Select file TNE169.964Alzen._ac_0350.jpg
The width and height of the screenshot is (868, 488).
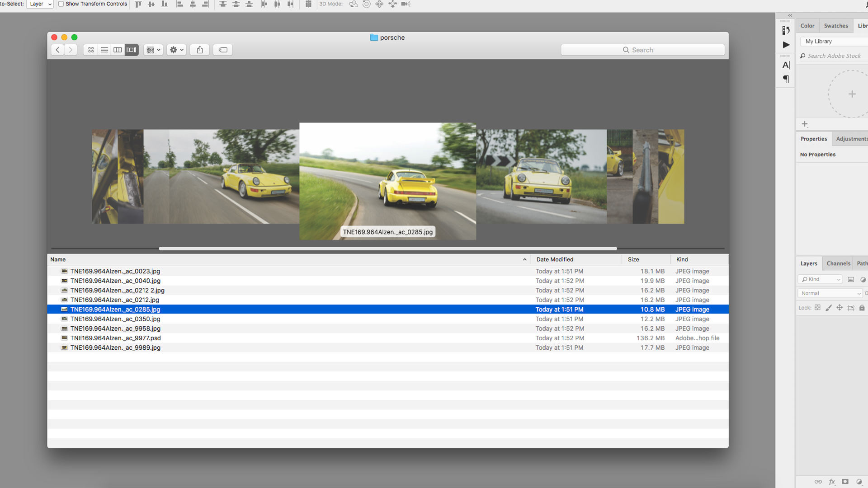[115, 319]
